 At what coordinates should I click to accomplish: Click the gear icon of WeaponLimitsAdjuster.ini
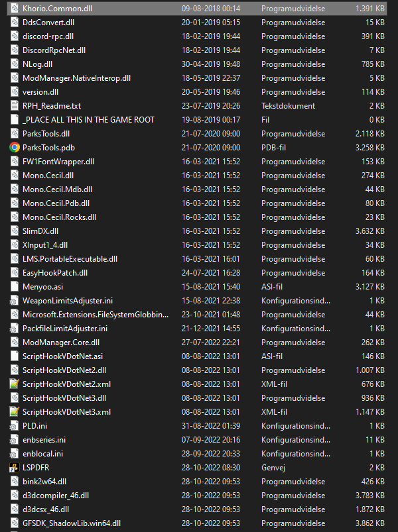(15, 301)
